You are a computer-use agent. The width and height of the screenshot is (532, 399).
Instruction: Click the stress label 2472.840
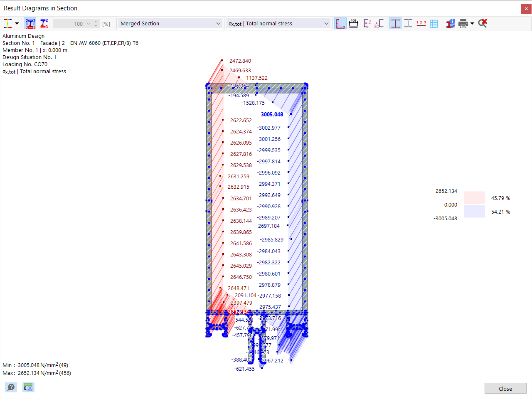point(240,61)
